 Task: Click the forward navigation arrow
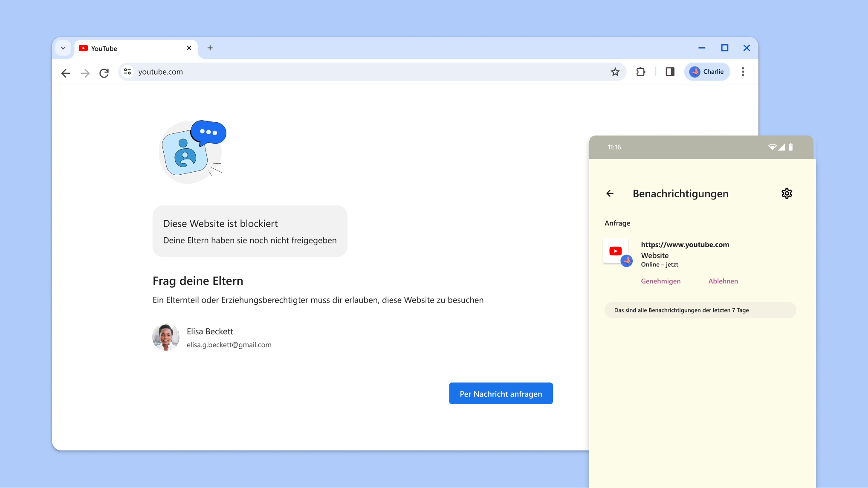(x=85, y=73)
